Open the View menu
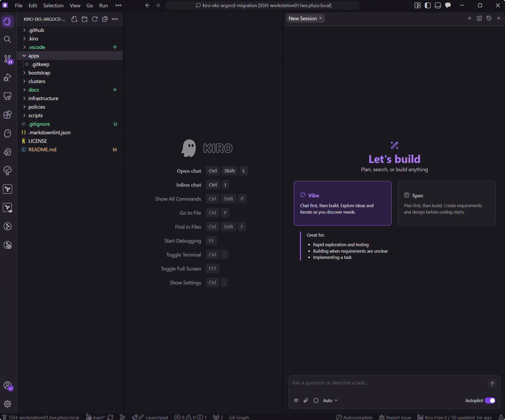The height and width of the screenshot is (420, 505). (x=75, y=5)
